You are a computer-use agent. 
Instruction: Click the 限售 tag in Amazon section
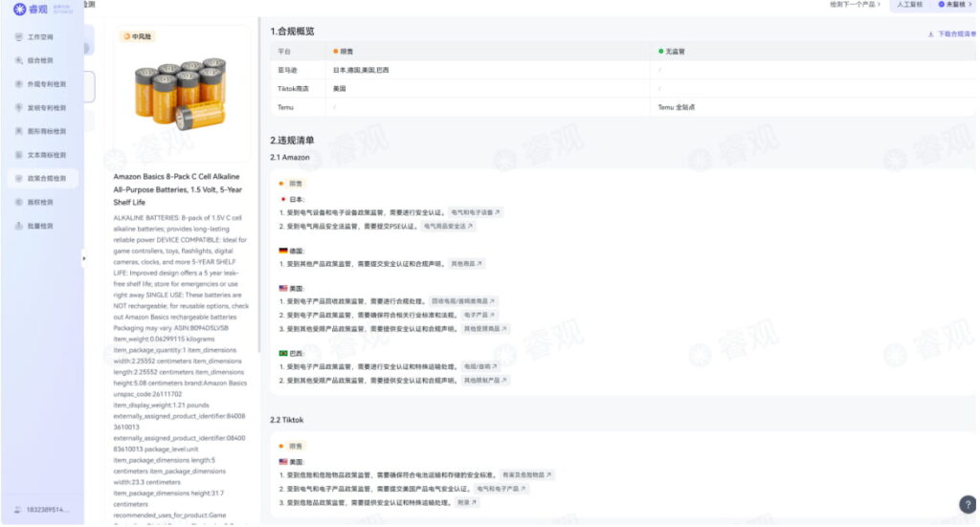pyautogui.click(x=296, y=185)
